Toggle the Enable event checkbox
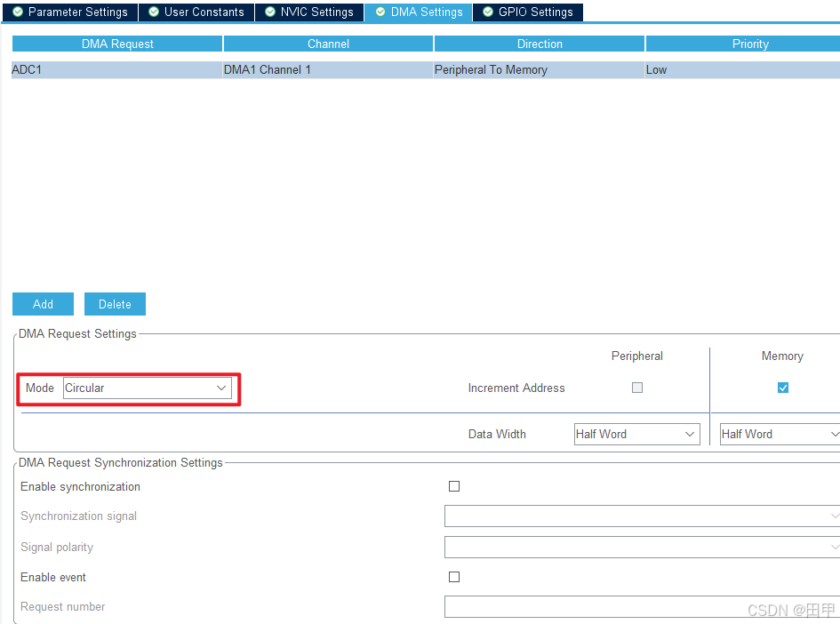Image resolution: width=840 pixels, height=624 pixels. click(454, 577)
